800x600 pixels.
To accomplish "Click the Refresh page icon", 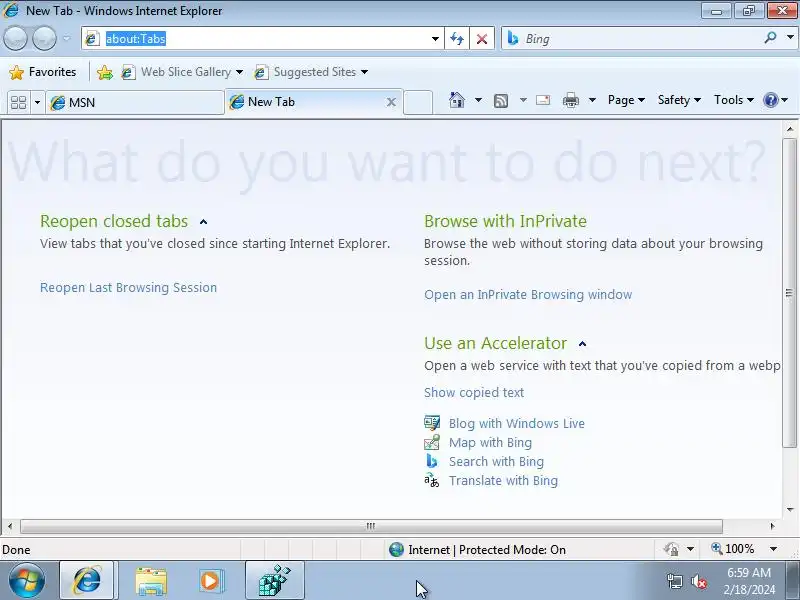I will (x=457, y=39).
